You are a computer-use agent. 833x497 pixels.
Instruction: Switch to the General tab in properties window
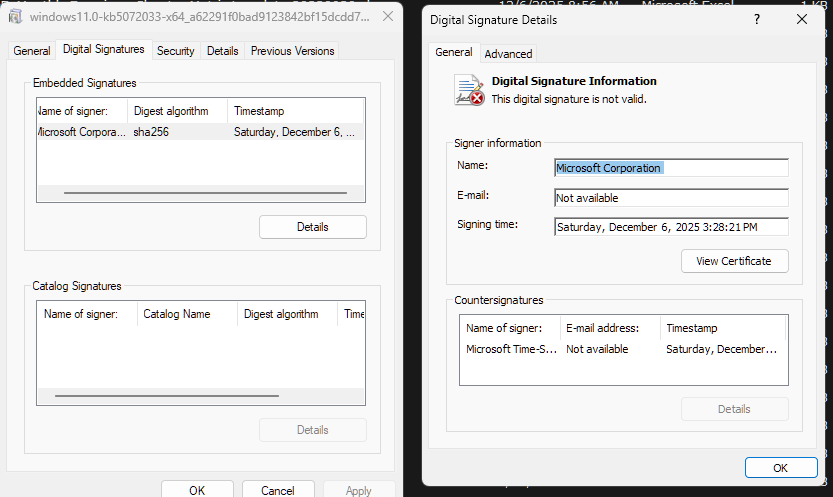click(32, 51)
